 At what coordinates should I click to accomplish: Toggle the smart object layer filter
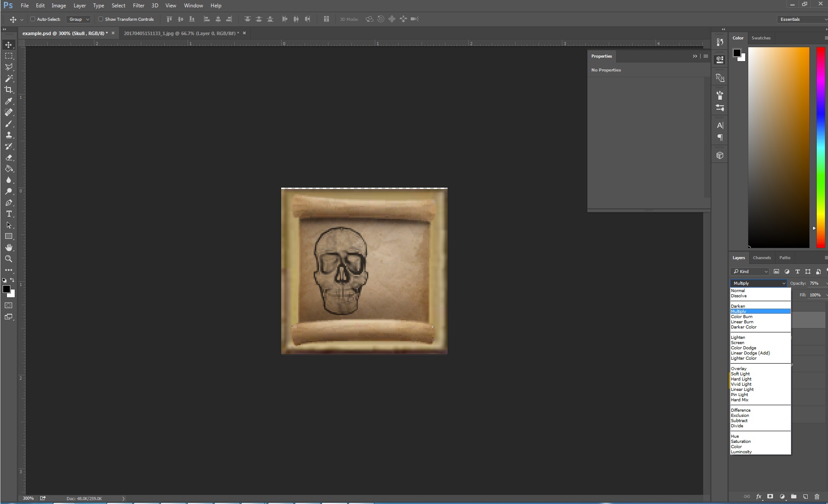(x=818, y=272)
